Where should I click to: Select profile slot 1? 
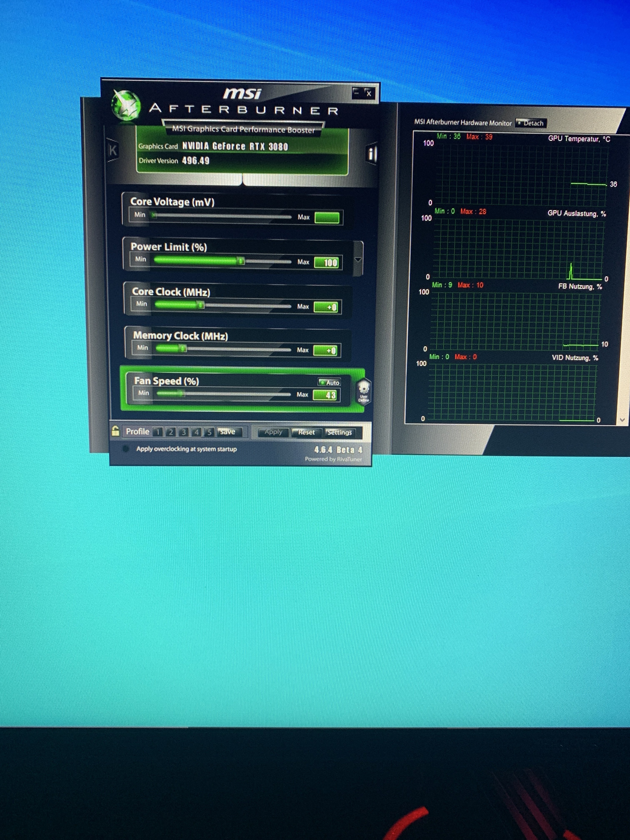tap(158, 432)
